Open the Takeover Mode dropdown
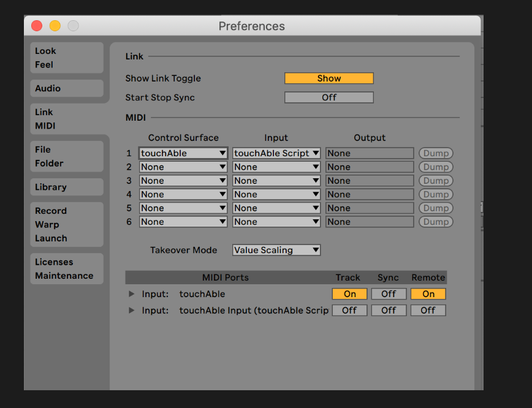532x408 pixels. pos(276,250)
